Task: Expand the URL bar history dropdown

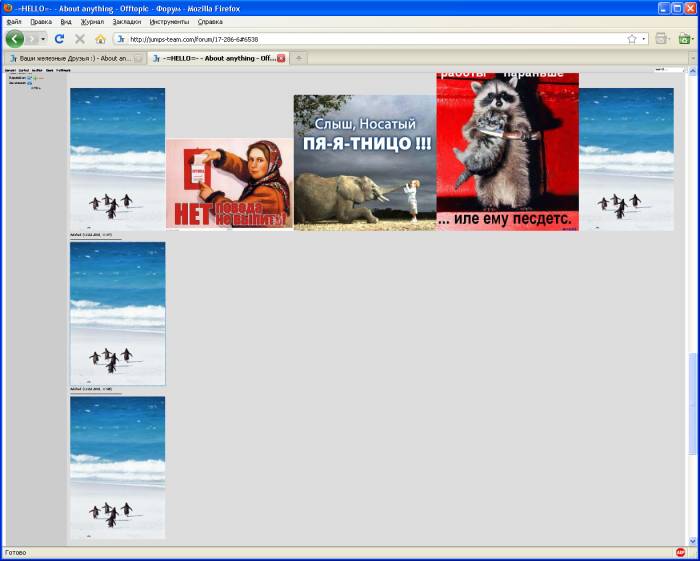Action: pyautogui.click(x=643, y=39)
